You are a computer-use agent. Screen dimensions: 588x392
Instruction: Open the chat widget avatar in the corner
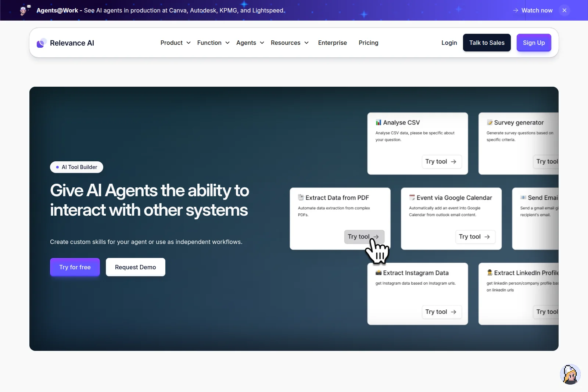[570, 374]
